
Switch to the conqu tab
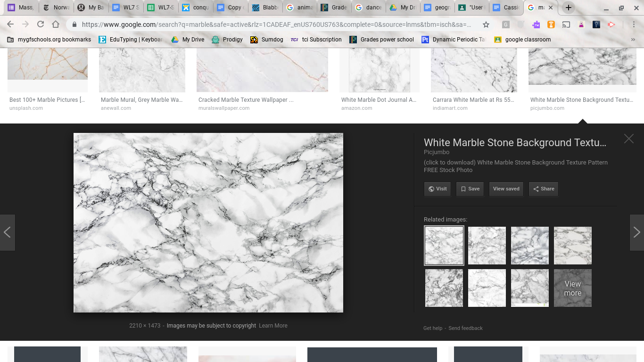coord(196,8)
